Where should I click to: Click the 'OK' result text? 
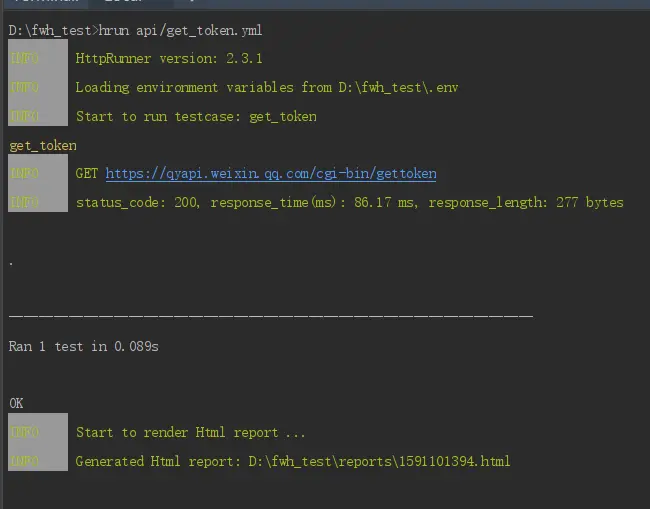pyautogui.click(x=16, y=403)
